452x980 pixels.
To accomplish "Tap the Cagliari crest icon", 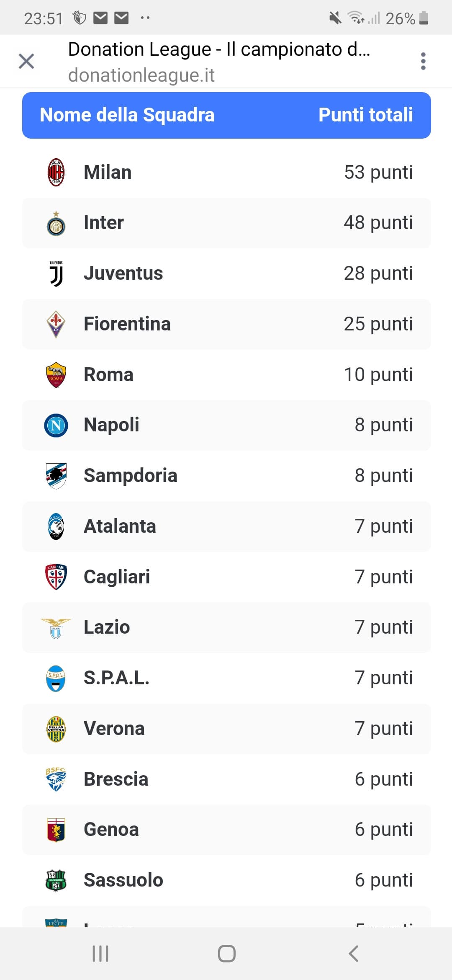I will [x=56, y=577].
